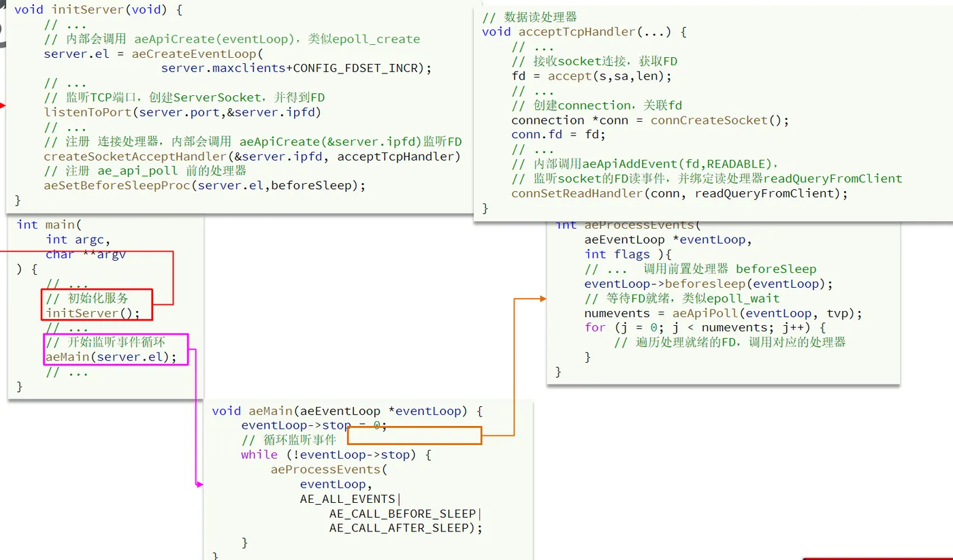Click the comment binding readQueryFromClient handler
The width and height of the screenshot is (953, 560).
pos(707,179)
